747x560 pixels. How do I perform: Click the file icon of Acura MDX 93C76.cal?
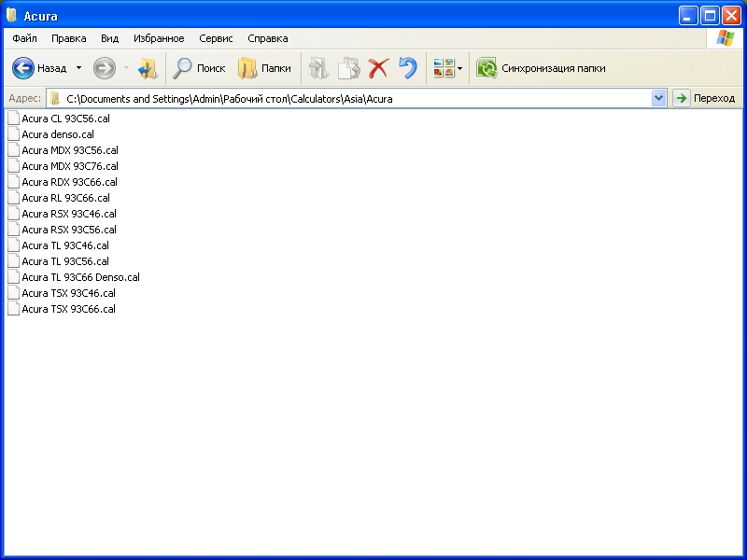click(x=14, y=166)
